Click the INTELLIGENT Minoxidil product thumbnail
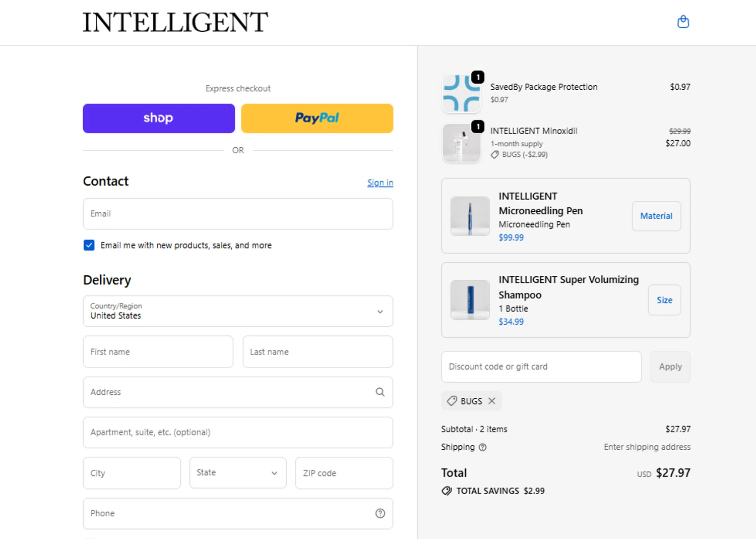Image resolution: width=756 pixels, height=539 pixels. (461, 143)
